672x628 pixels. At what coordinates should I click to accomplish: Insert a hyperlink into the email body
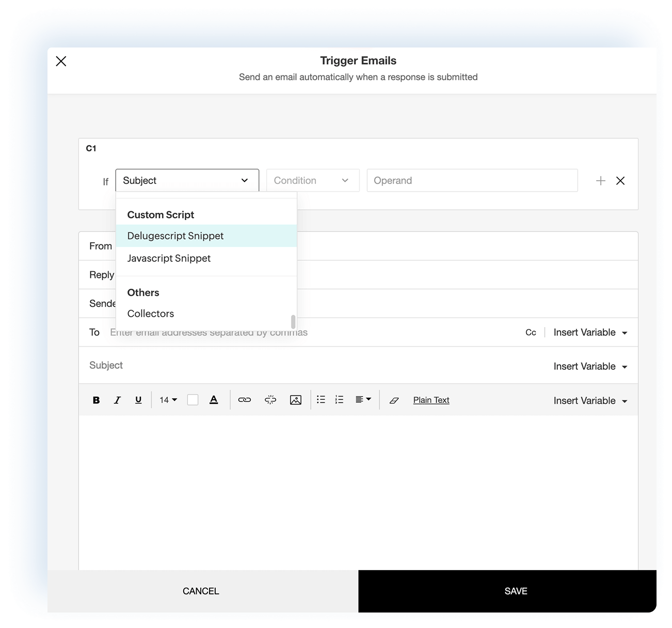coord(244,399)
